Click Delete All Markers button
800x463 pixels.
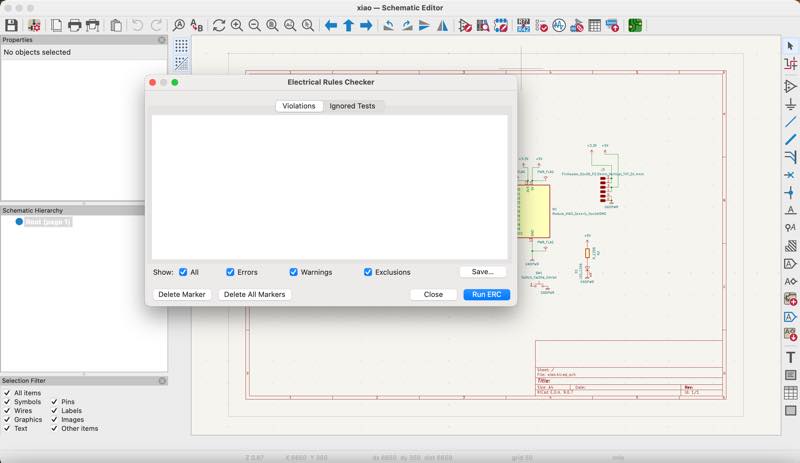point(255,294)
